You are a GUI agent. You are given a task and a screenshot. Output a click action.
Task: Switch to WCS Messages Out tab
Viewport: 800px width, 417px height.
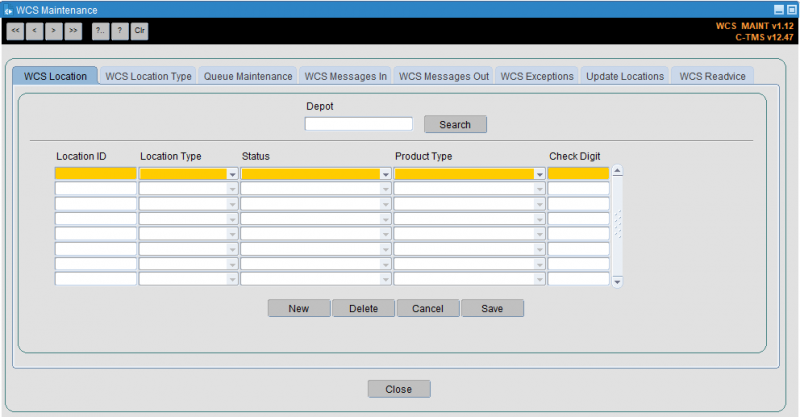pos(443,76)
